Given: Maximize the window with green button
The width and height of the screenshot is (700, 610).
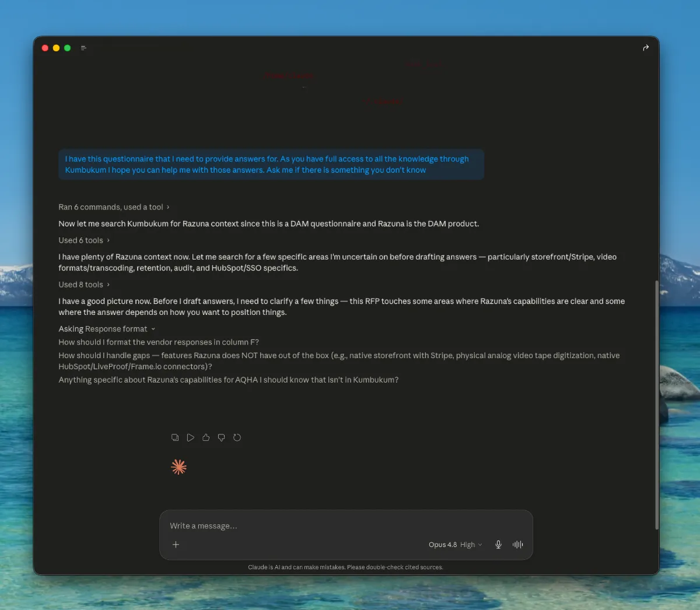Looking at the screenshot, I should point(67,48).
